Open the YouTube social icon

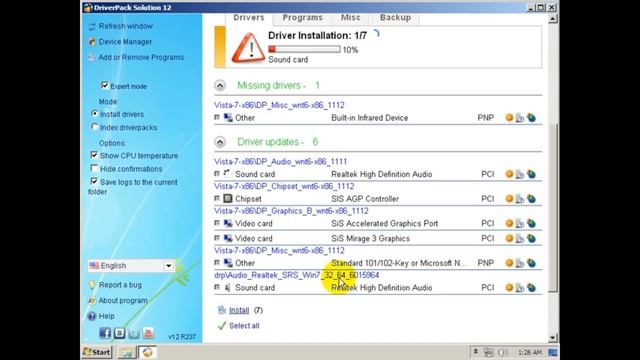click(148, 333)
